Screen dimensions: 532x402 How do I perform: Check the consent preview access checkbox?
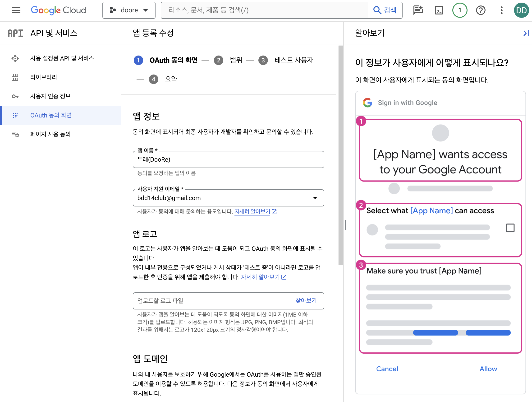click(510, 228)
